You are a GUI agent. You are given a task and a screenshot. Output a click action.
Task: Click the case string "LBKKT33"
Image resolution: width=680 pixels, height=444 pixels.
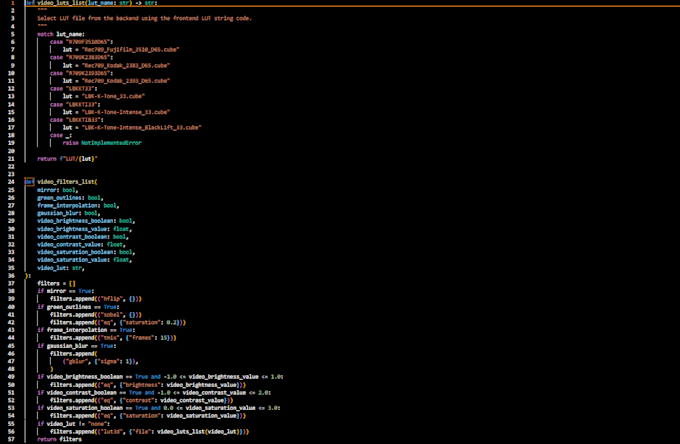[x=80, y=89]
